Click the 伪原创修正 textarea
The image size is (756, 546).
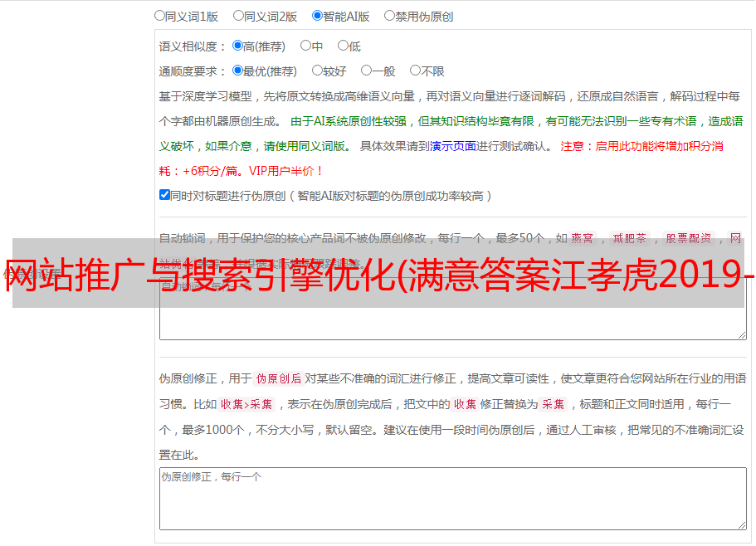click(453, 499)
